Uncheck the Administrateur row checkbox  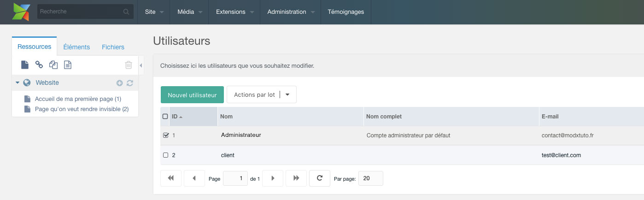pos(166,135)
